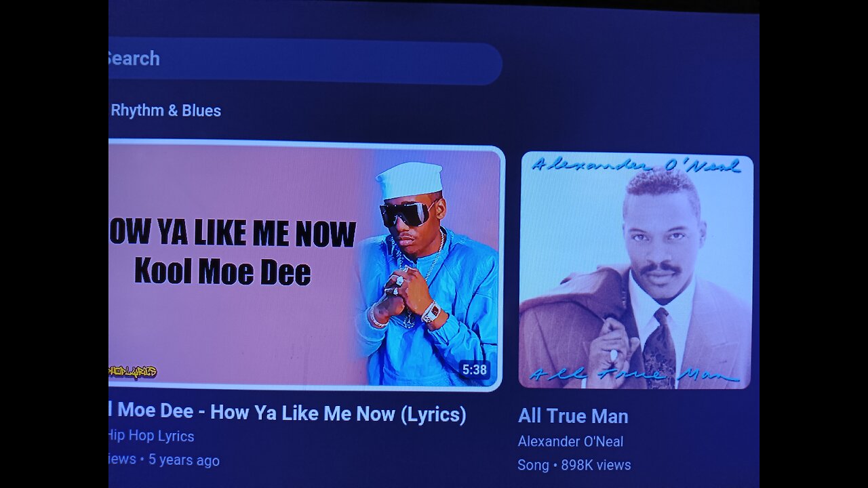Go to Alexander O'Neal artist name below cover

[570, 441]
